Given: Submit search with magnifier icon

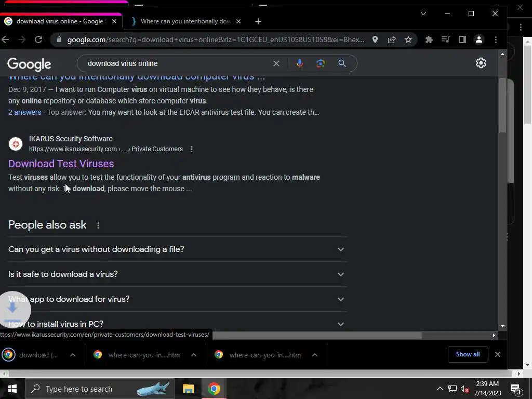Looking at the screenshot, I should tap(342, 63).
